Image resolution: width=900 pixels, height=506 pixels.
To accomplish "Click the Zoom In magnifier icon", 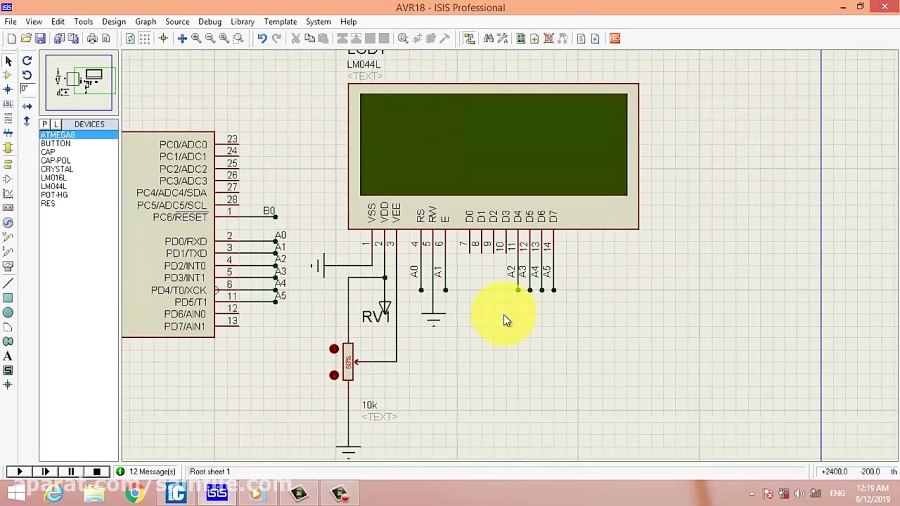I will pyautogui.click(x=196, y=39).
